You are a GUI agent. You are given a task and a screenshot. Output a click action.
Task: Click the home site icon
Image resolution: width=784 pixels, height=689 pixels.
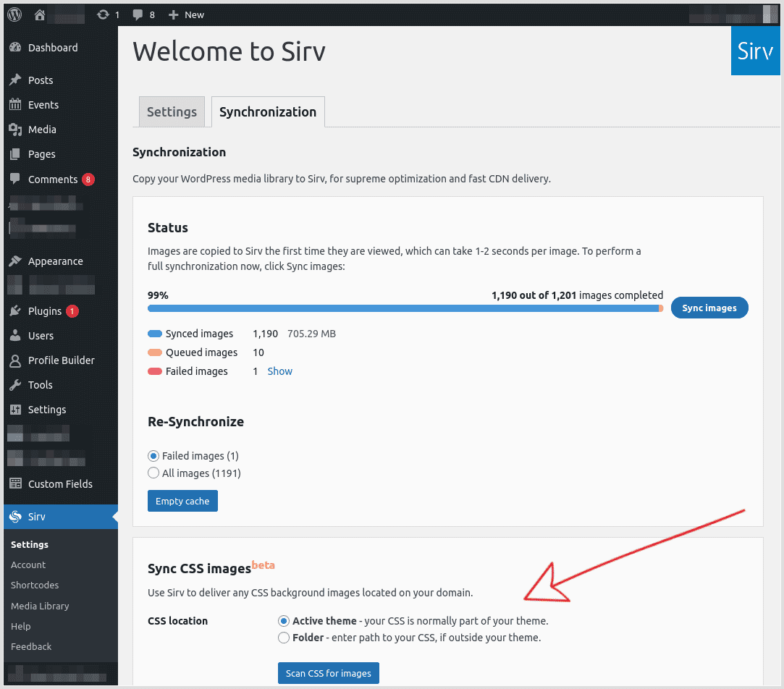point(40,15)
